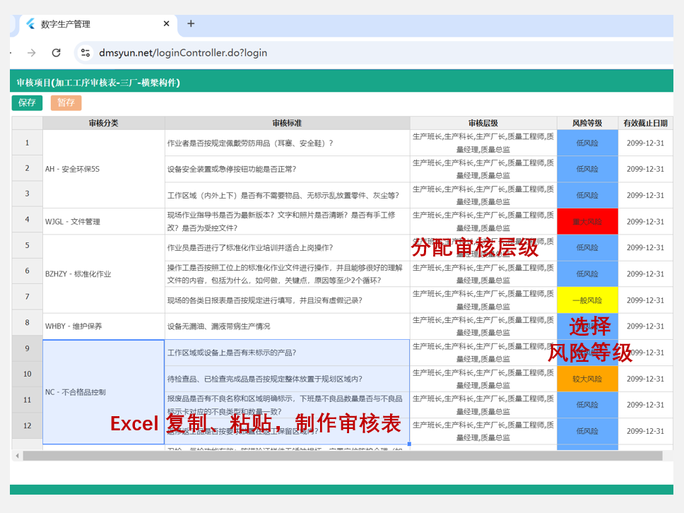The height and width of the screenshot is (513, 684).
Task: Click the browser forward arrow
Action: (32, 53)
